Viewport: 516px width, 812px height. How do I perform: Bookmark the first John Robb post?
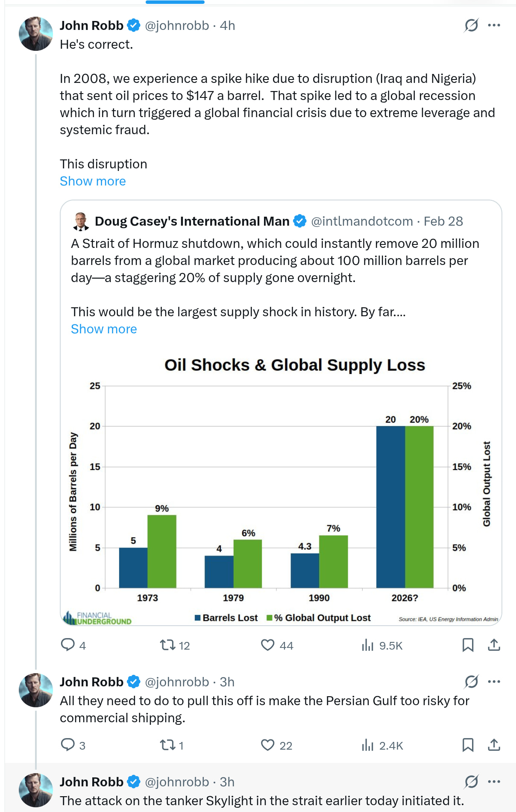(468, 644)
